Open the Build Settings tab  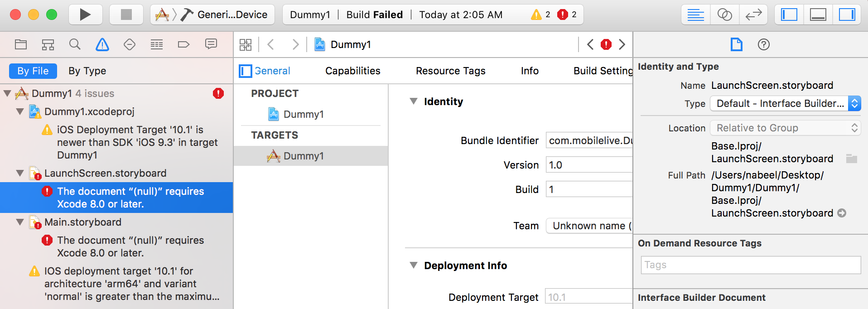point(603,71)
